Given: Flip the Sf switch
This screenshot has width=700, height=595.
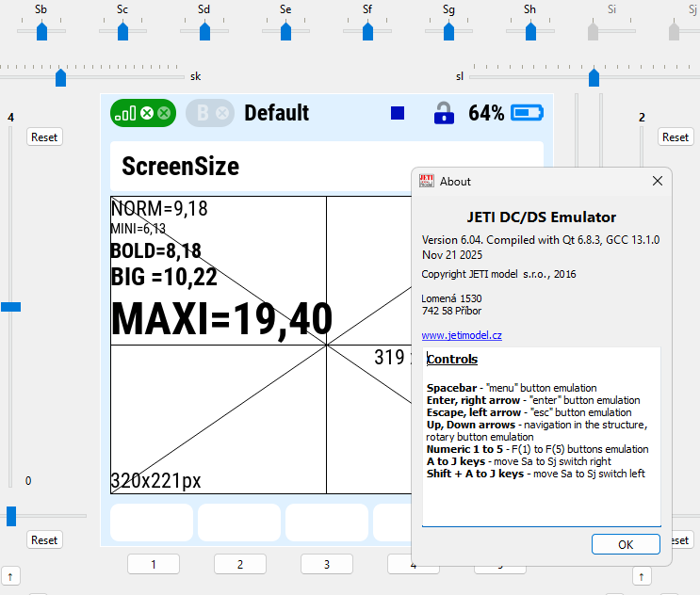Looking at the screenshot, I should [367, 31].
